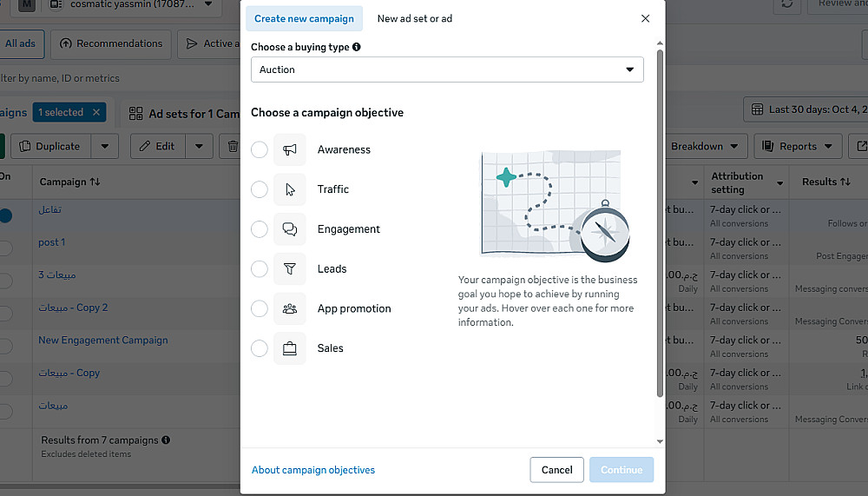Expand the Duplicate button dropdown arrow

105,146
